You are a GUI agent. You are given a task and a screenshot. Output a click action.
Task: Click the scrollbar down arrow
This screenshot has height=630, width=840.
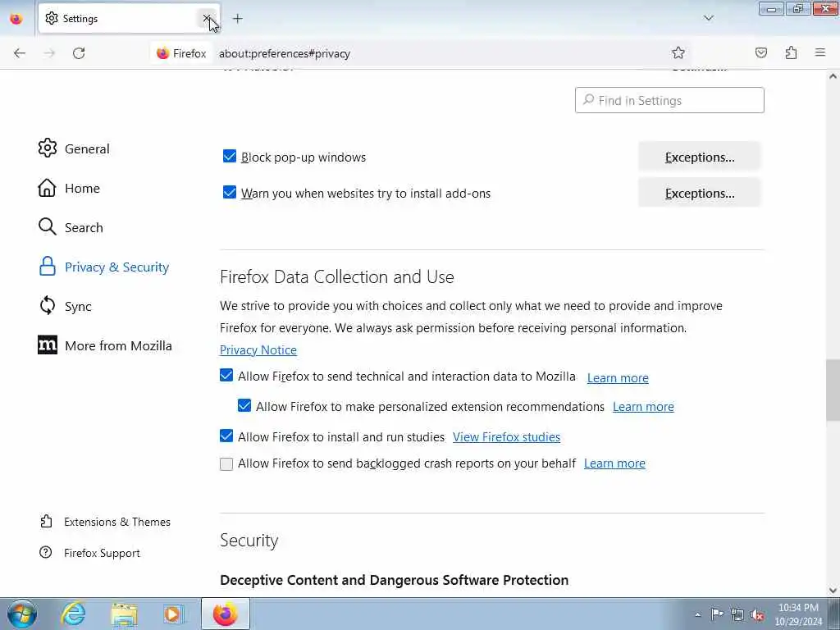click(x=833, y=591)
